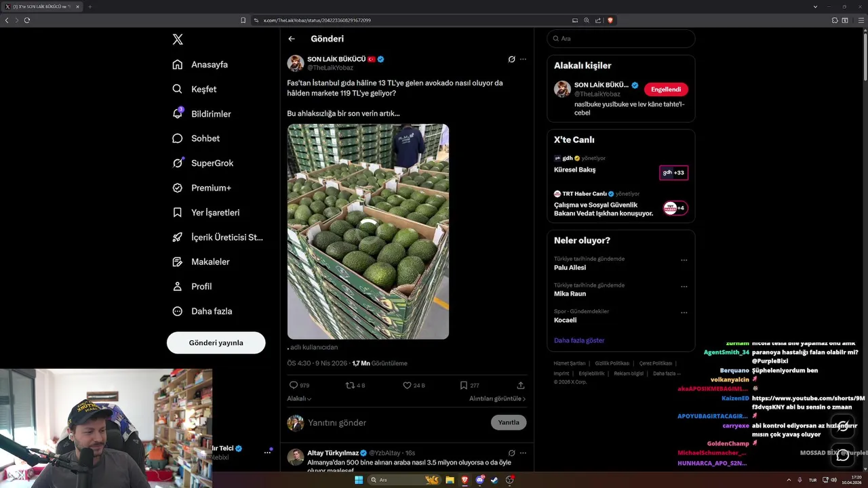This screenshot has height=488, width=868.
Task: Open the browser hamburger menu
Action: (x=862, y=20)
